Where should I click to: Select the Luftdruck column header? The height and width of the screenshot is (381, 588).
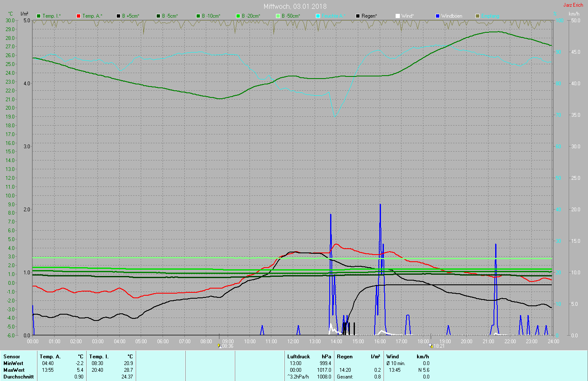tap(299, 357)
